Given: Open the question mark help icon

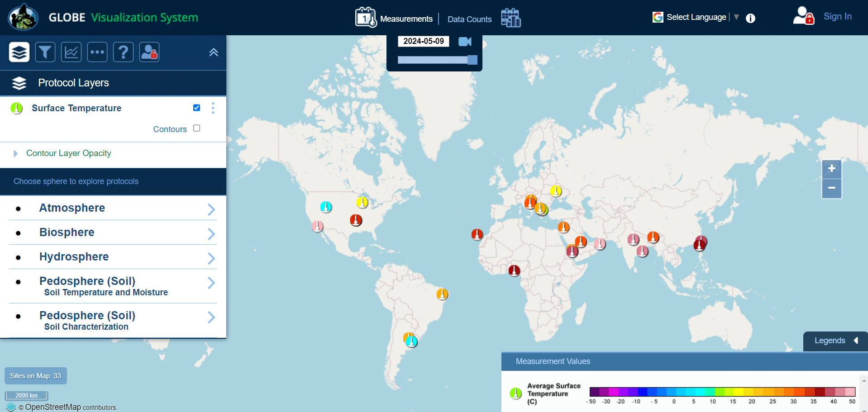Looking at the screenshot, I should point(123,52).
